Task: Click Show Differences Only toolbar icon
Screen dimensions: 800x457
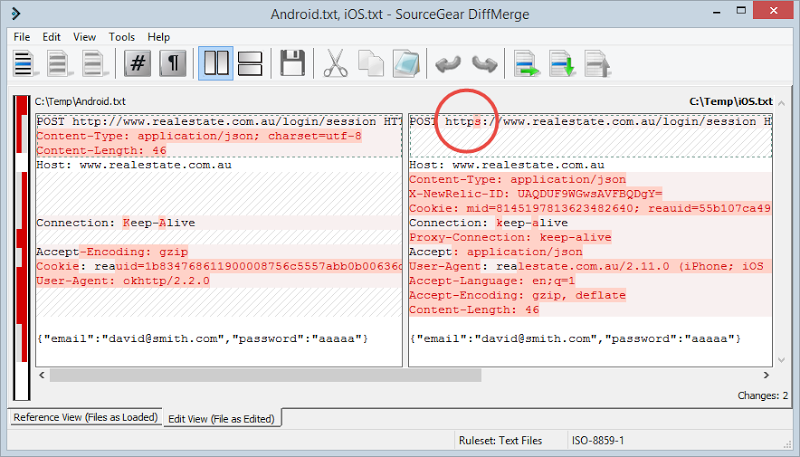Action: coord(59,64)
